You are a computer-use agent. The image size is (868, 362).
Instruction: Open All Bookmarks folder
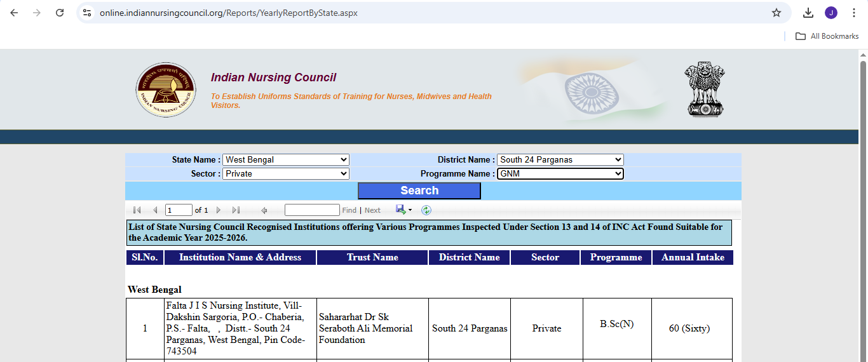click(x=827, y=36)
